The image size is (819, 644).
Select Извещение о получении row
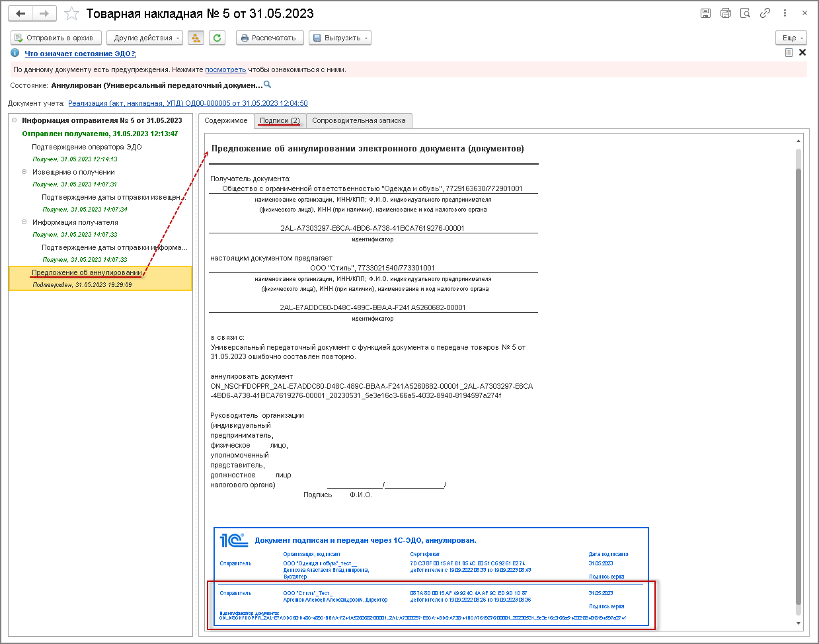(73, 172)
